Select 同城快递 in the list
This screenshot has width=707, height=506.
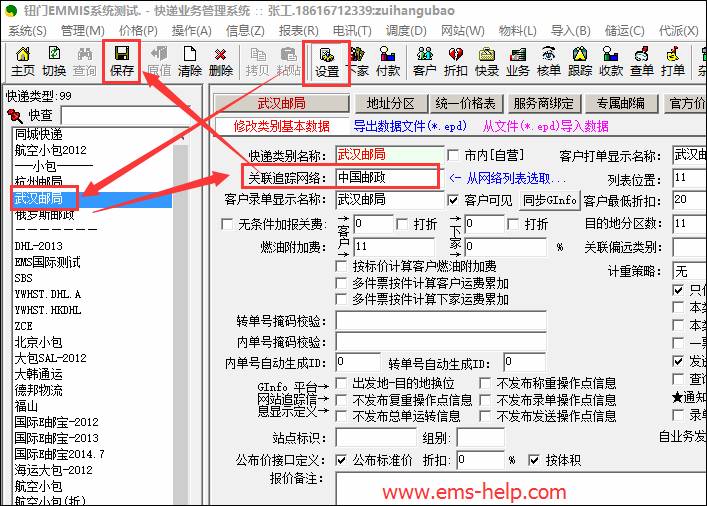tap(39, 134)
